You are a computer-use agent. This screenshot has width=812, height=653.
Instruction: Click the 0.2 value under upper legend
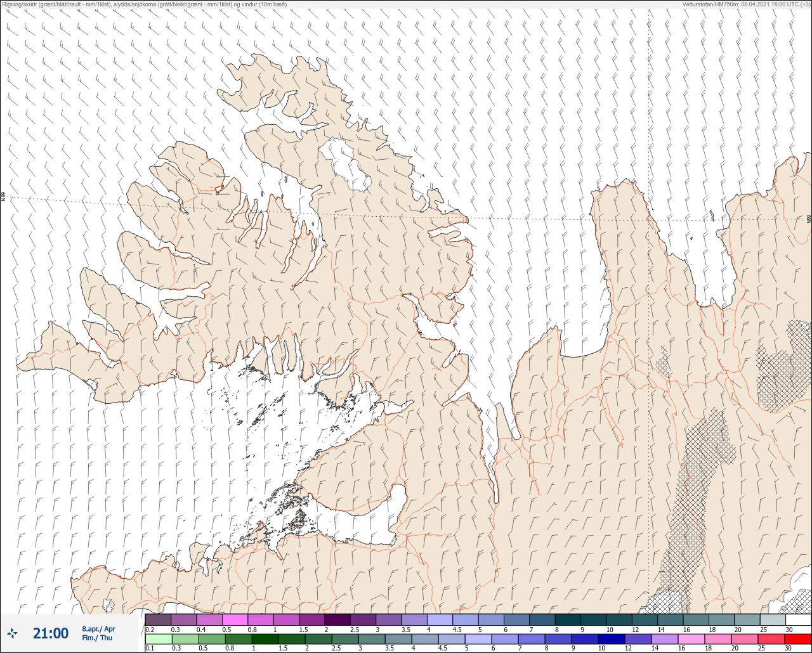point(150,630)
